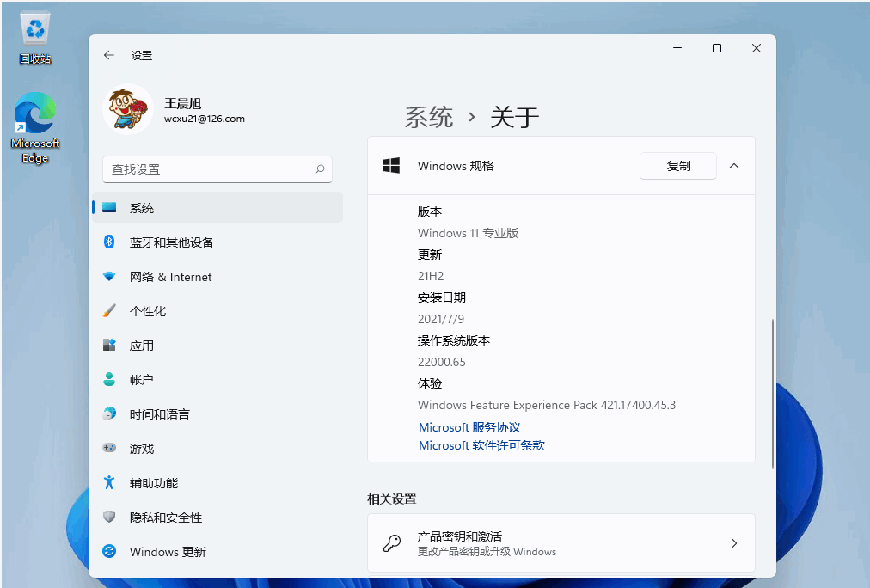Click the accessibility figure icon for 辅助功能
This screenshot has width=870, height=588.
[x=109, y=482]
